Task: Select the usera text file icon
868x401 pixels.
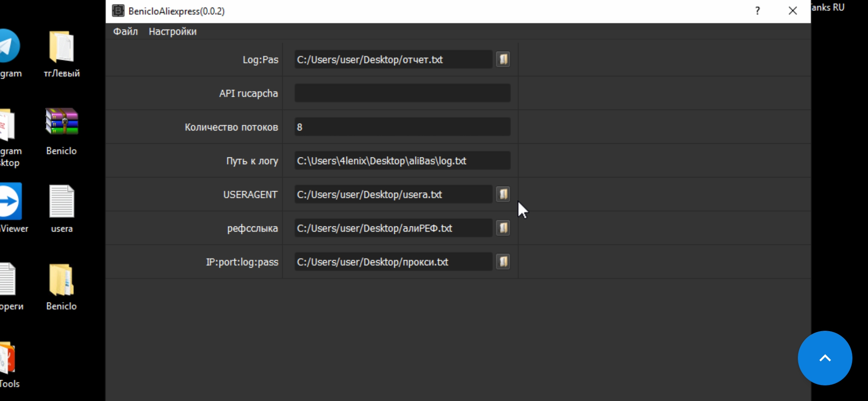Action: [62, 209]
